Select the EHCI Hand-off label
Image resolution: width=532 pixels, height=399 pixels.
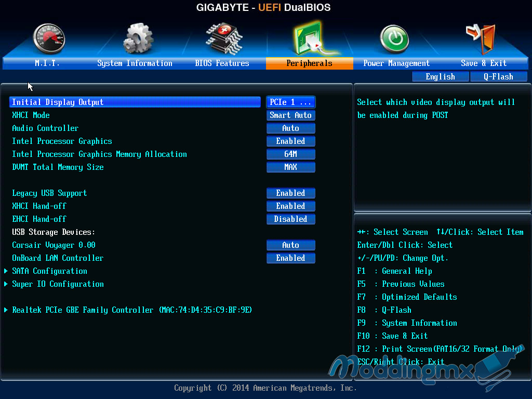[x=39, y=219]
